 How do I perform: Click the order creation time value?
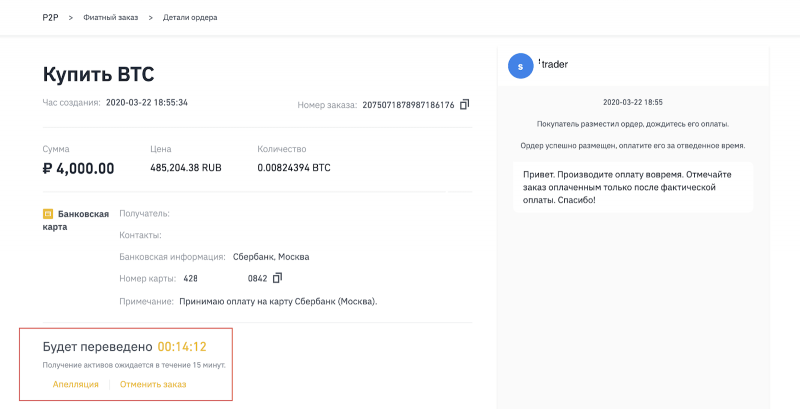point(147,102)
